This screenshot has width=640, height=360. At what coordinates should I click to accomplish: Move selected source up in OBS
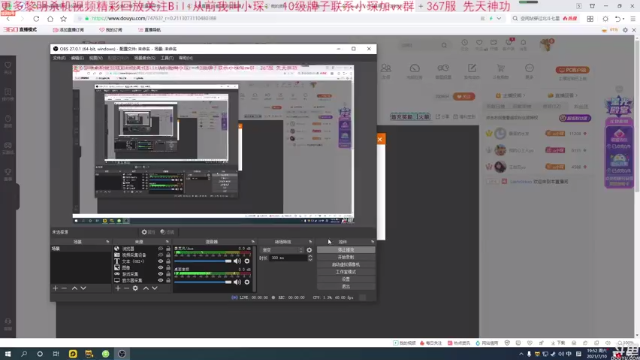(x=146, y=288)
